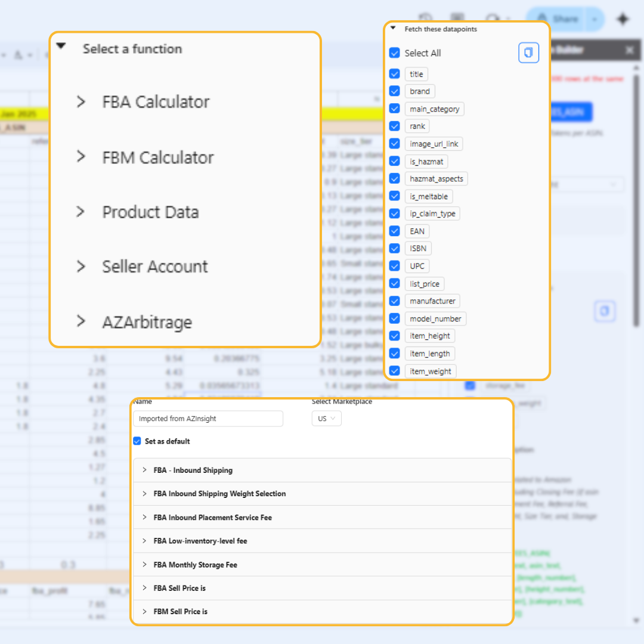Expand FBA Inbound Shipping Weight Selection

(323, 494)
